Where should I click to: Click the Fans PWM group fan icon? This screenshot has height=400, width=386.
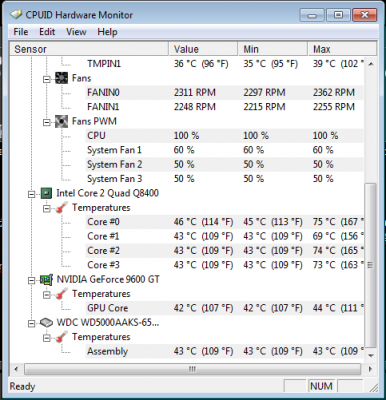pyautogui.click(x=61, y=121)
